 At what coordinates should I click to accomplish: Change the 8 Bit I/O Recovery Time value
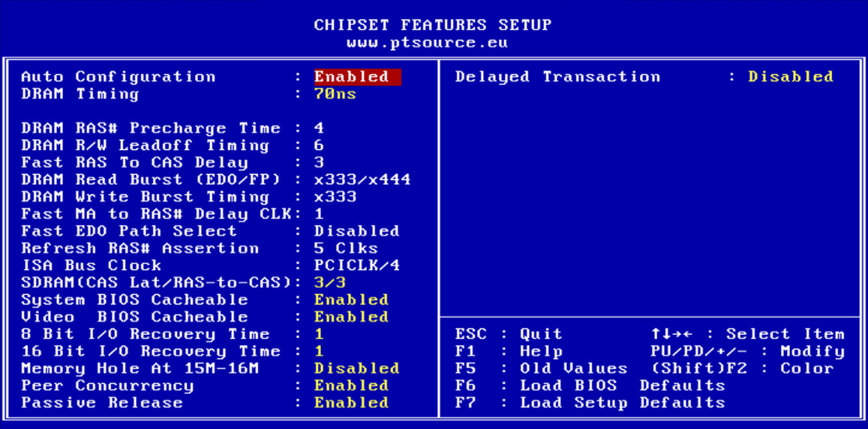point(319,334)
